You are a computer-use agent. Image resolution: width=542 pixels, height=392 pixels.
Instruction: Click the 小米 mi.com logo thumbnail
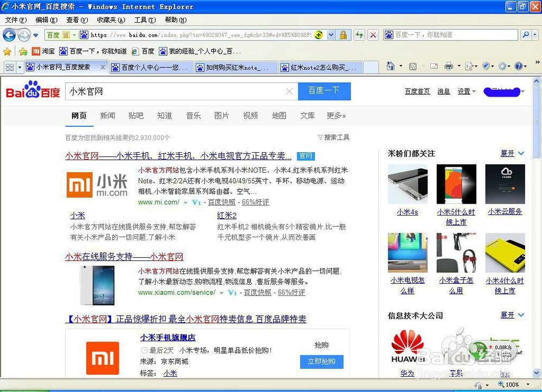pos(97,185)
